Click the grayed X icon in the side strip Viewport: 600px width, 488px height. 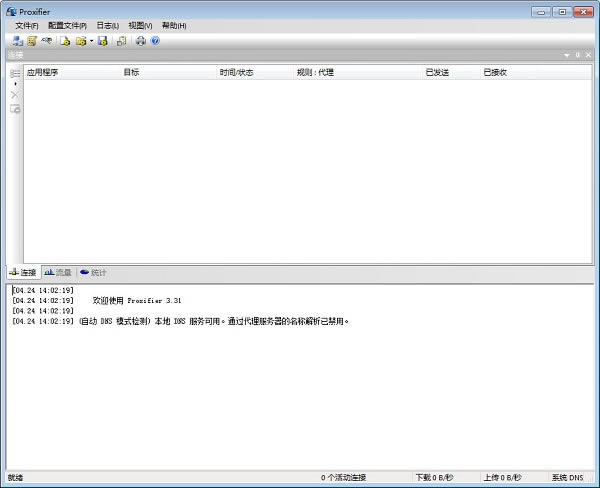[15, 95]
